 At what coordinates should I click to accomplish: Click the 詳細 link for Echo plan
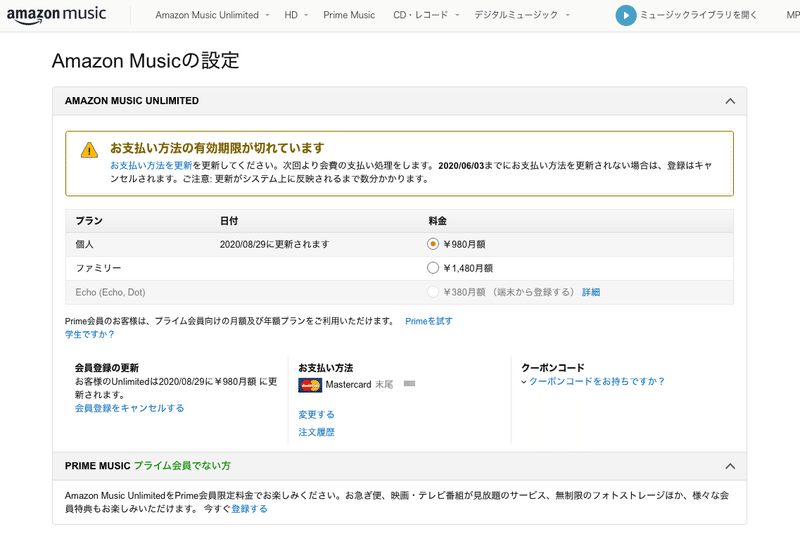(591, 292)
